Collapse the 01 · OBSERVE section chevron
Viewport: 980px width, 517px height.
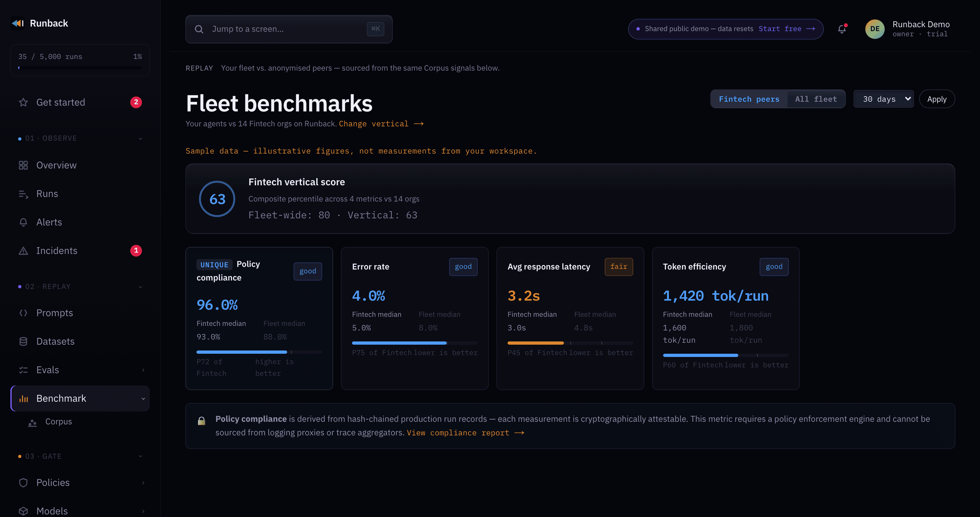pos(140,138)
